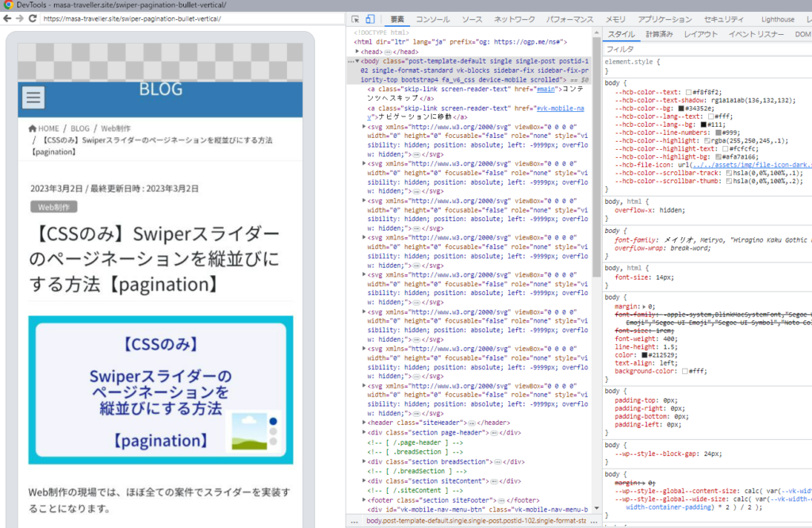Click the browser back arrow

7,19
